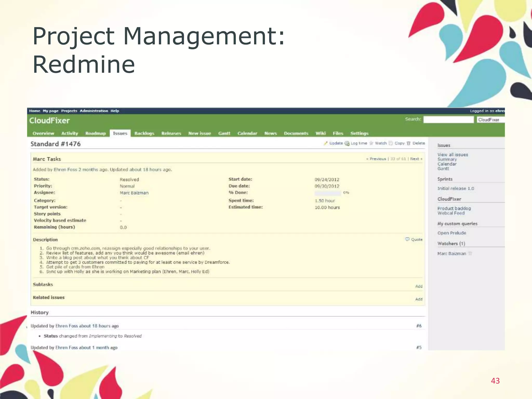Switch to the Calendar tab
The width and height of the screenshot is (532, 399).
(247, 133)
